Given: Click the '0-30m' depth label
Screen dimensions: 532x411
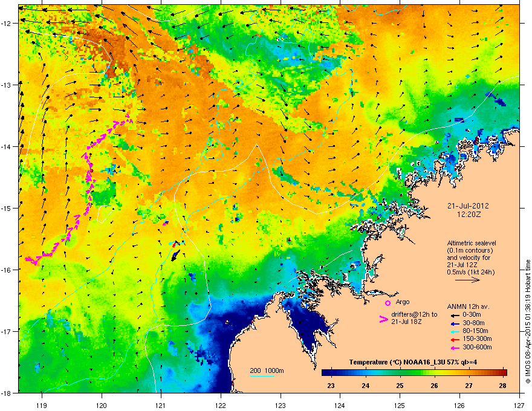Looking at the screenshot, I should coord(472,315).
